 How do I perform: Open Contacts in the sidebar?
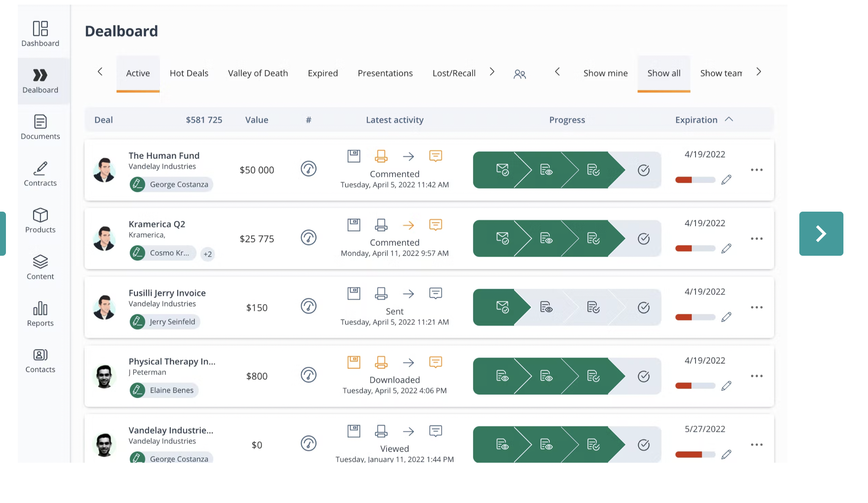(40, 360)
